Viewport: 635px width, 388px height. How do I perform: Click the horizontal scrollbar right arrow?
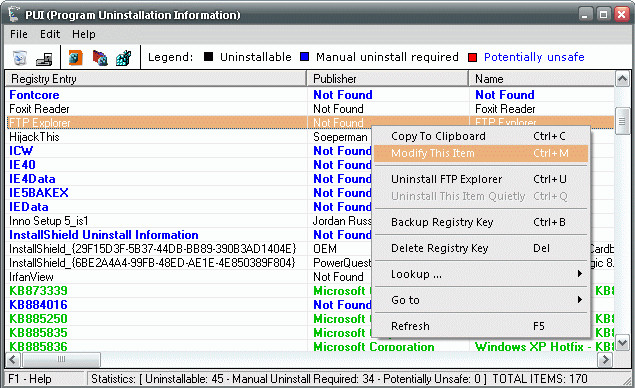(x=606, y=359)
